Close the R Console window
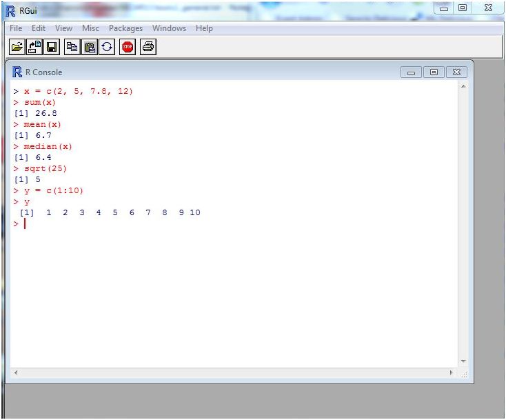This screenshot has height=420, width=506. (456, 72)
